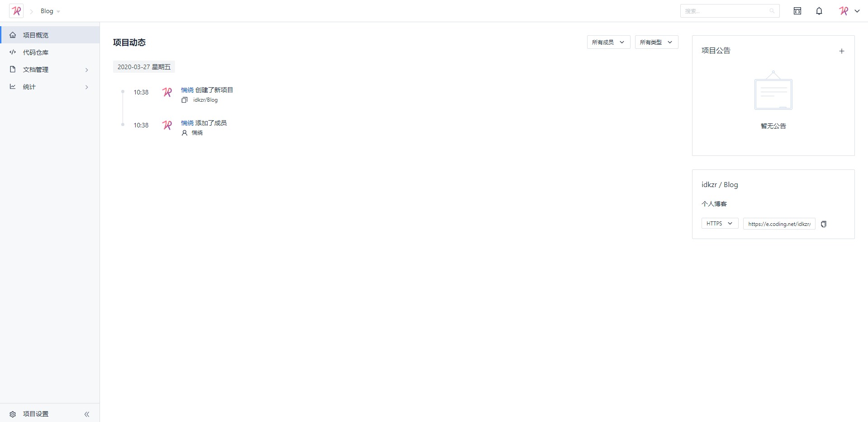Add a project announcement with plus icon
This screenshot has height=422, width=868.
(x=841, y=51)
